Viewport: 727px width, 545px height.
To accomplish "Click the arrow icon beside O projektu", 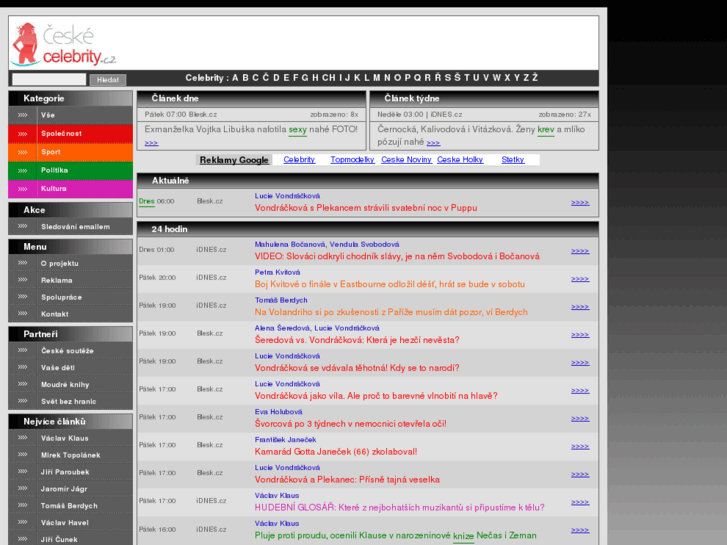I will tap(22, 263).
